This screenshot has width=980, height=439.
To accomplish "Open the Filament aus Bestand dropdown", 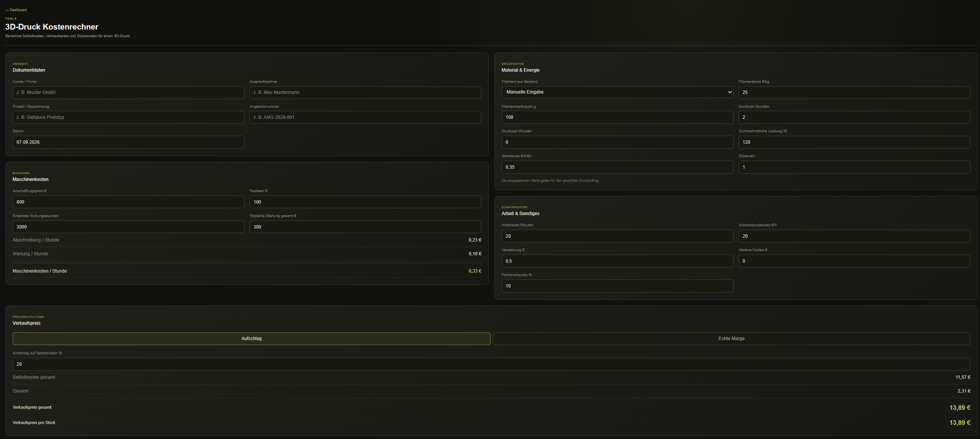I will 617,92.
